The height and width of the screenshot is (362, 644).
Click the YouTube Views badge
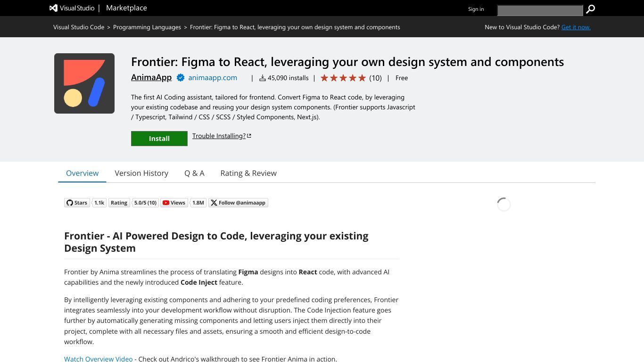pyautogui.click(x=174, y=203)
